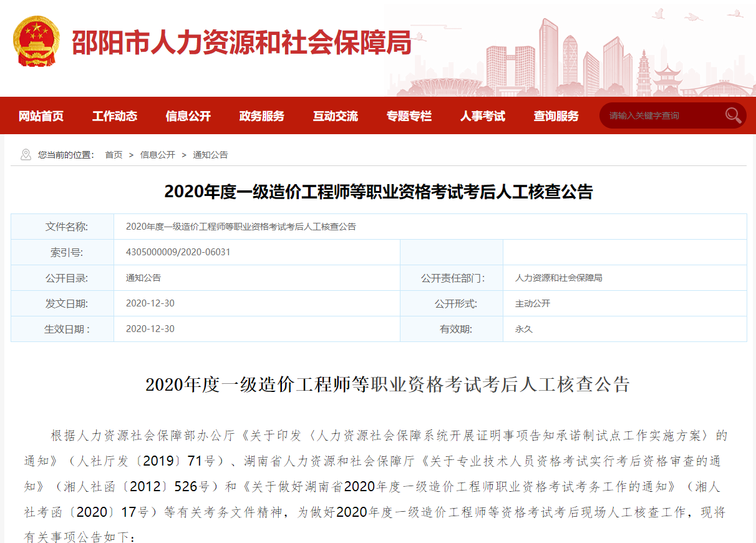Image resolution: width=756 pixels, height=543 pixels.
Task: Click the 人力资源和社会保障局 department cell
Action: point(559,278)
